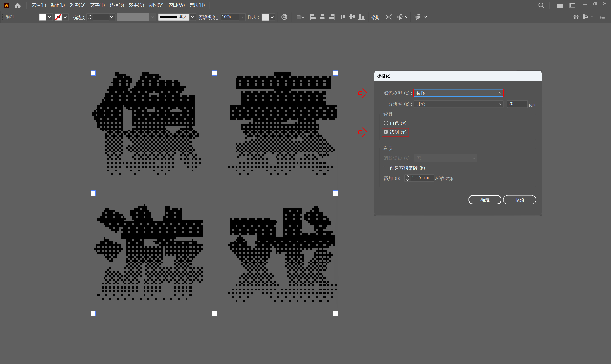Click the search magnifier icon
Image resolution: width=611 pixels, height=364 pixels.
[541, 5]
